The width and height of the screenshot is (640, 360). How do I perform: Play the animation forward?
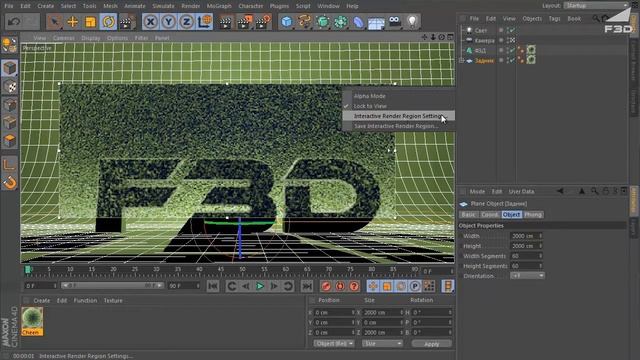pos(260,286)
